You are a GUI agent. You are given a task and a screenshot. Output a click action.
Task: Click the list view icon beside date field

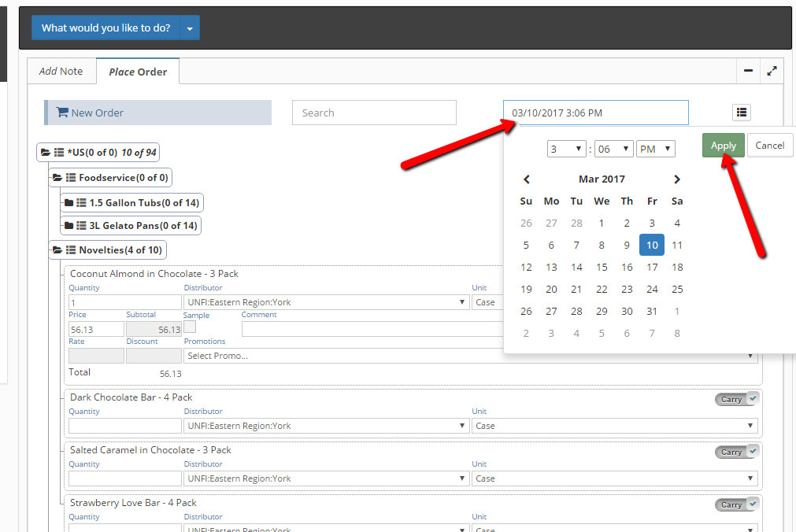click(x=741, y=113)
